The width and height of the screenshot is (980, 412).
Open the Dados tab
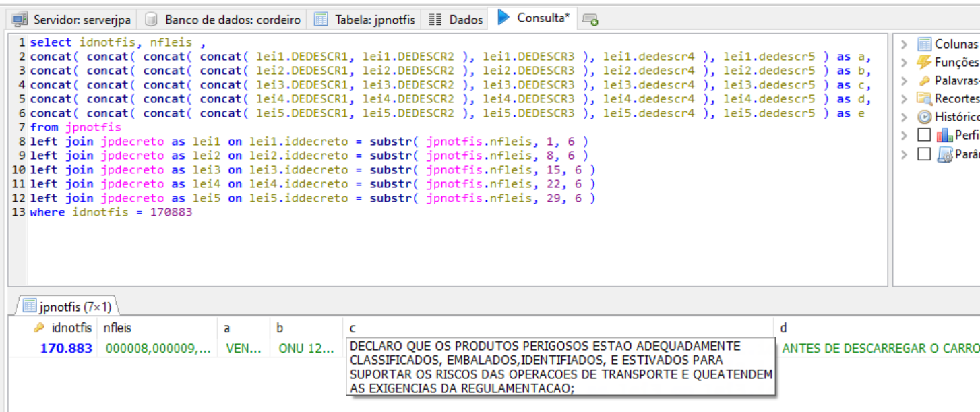457,20
